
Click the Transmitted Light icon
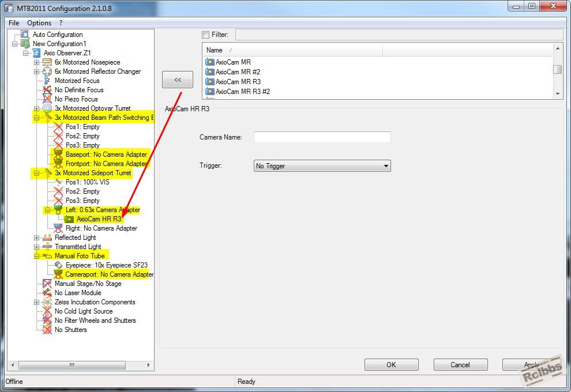coord(47,247)
